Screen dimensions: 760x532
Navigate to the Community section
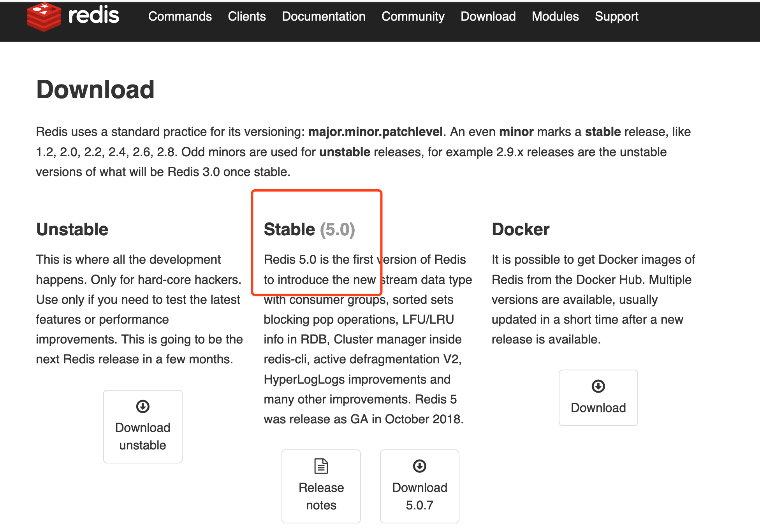(413, 16)
